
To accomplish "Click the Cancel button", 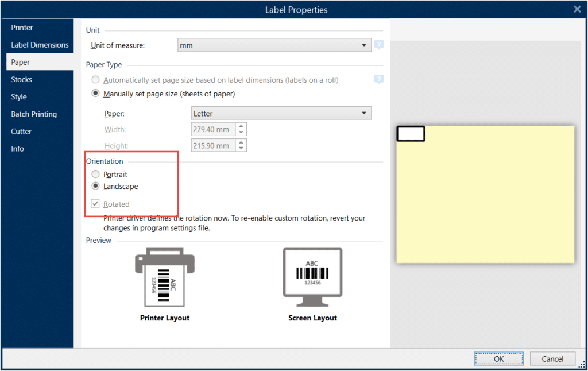I will [552, 358].
